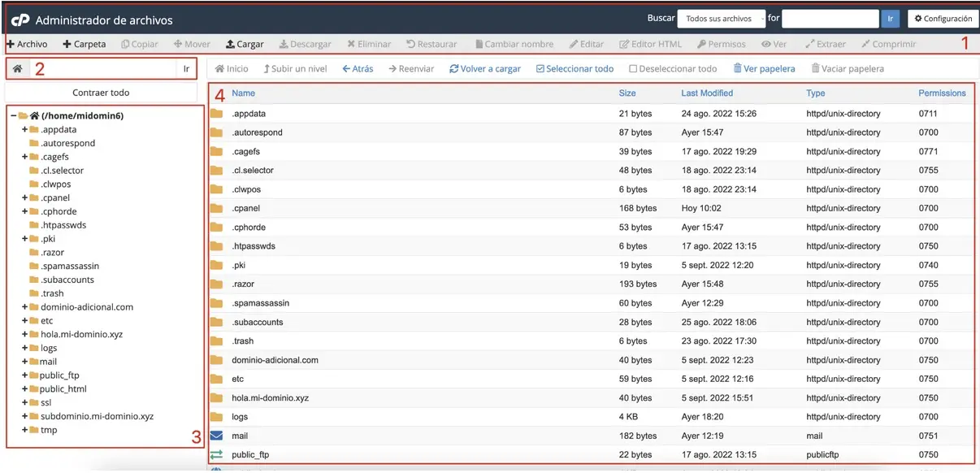This screenshot has height=473, width=980.
Task: Create new file with Archivo button
Action: point(27,44)
